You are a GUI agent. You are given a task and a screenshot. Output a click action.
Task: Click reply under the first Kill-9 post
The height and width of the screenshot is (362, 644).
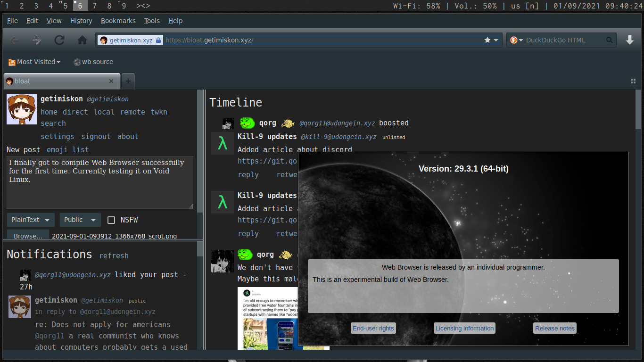[x=248, y=175]
